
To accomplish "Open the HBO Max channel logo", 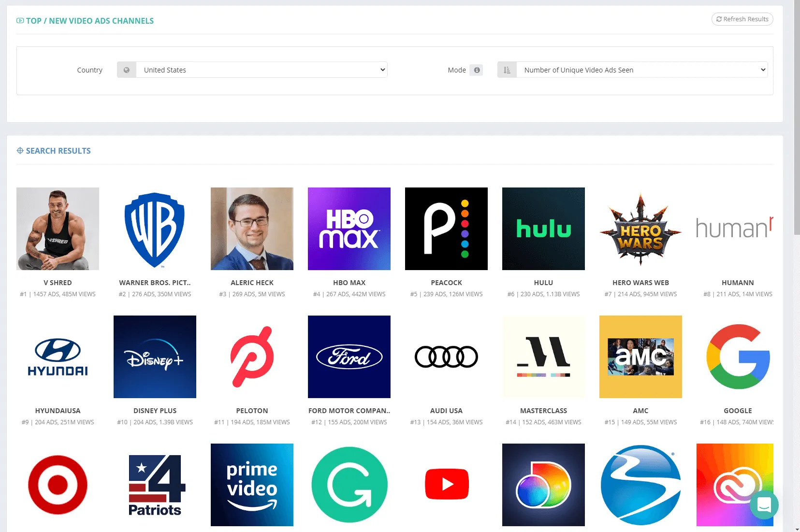I will coord(349,229).
